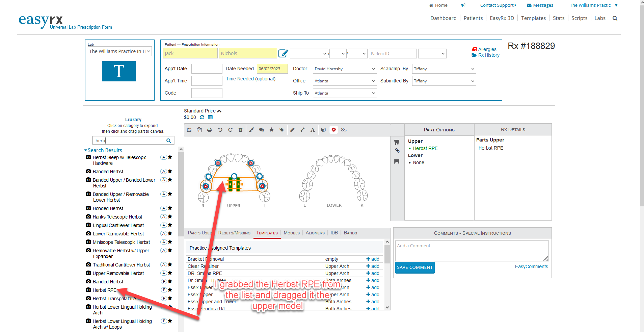Open the Lab selection dropdown
Screen dimensions: 644x332
tap(120, 51)
